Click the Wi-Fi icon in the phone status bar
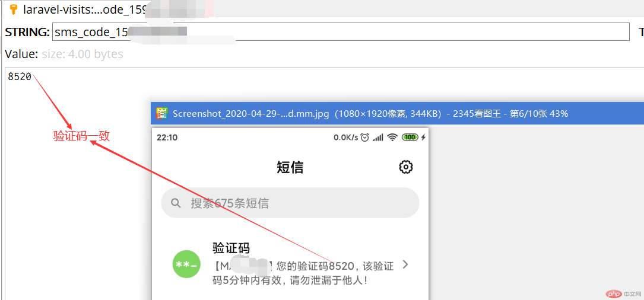This screenshot has height=300, width=644. tap(392, 137)
